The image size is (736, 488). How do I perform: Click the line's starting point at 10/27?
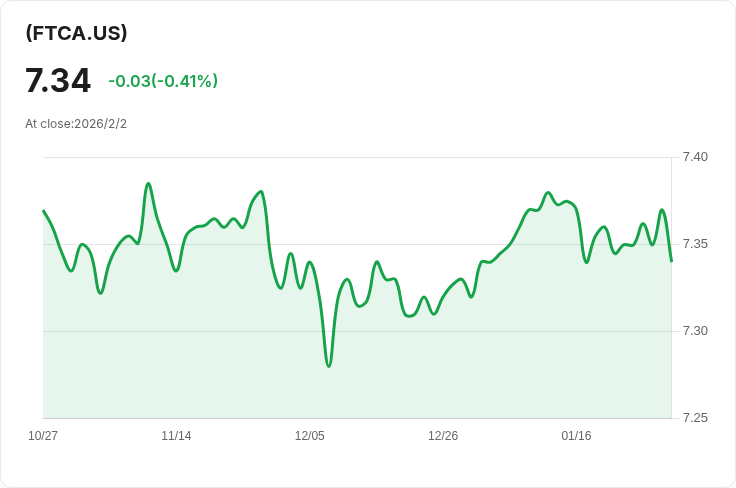click(44, 211)
